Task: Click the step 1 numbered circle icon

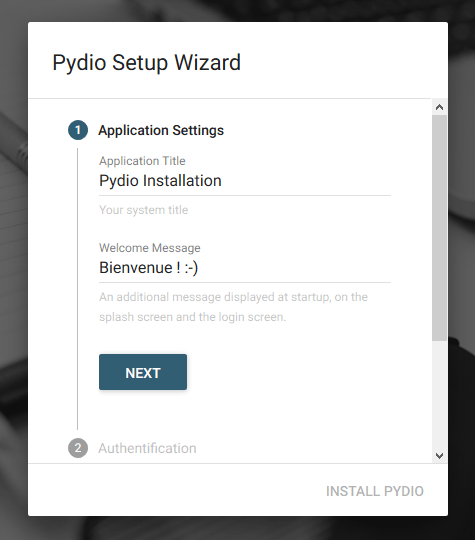Action: pos(78,130)
